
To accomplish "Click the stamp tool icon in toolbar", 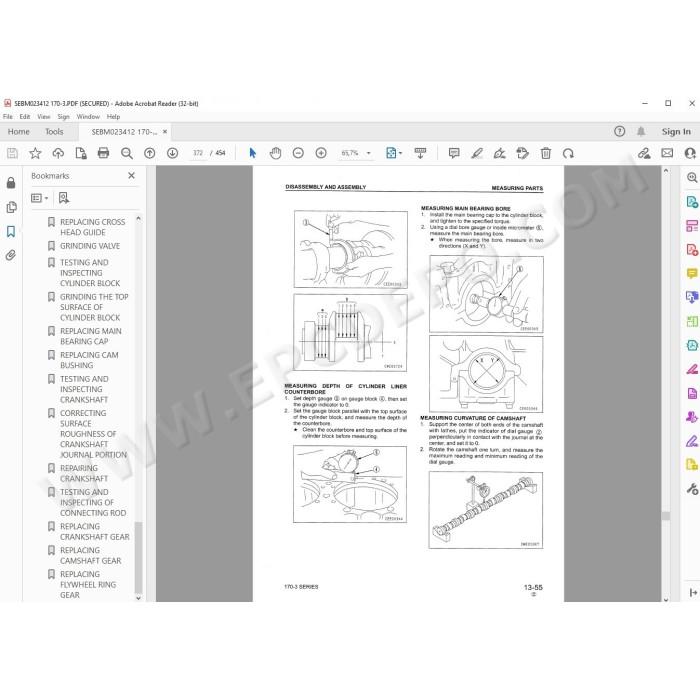I will pos(522,154).
